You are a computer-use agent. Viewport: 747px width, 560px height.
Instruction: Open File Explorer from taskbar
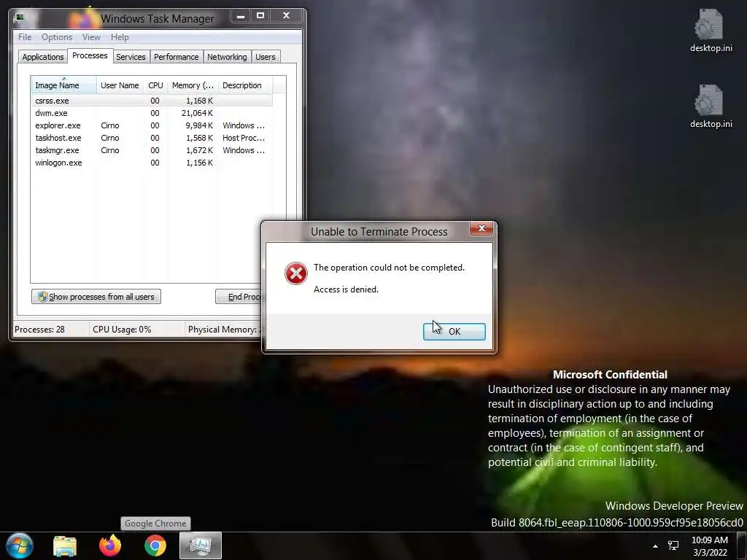65,545
